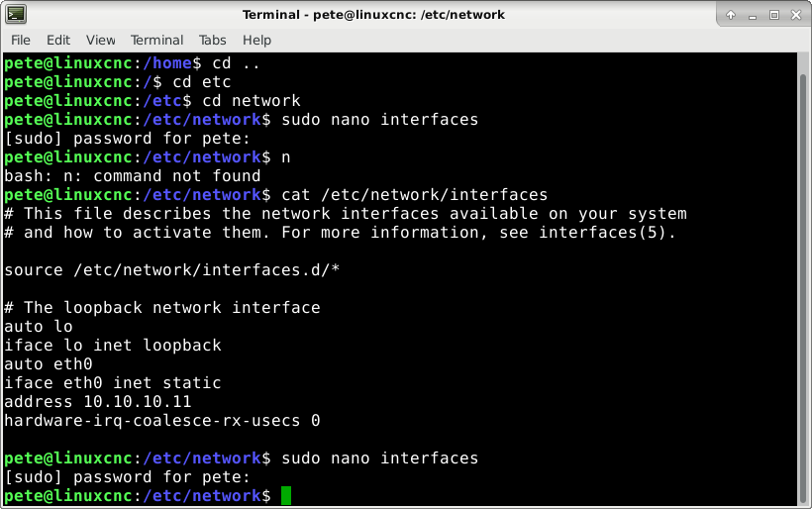Open the Terminal menu
Viewport: 812px width, 509px height.
pos(156,41)
